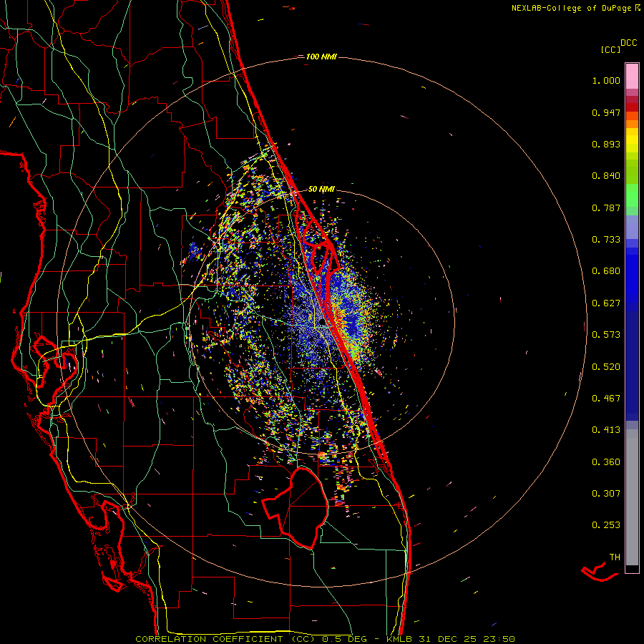Screen dimensions: 644x644
Task: Click the [CC] unit label
Action: coord(610,49)
